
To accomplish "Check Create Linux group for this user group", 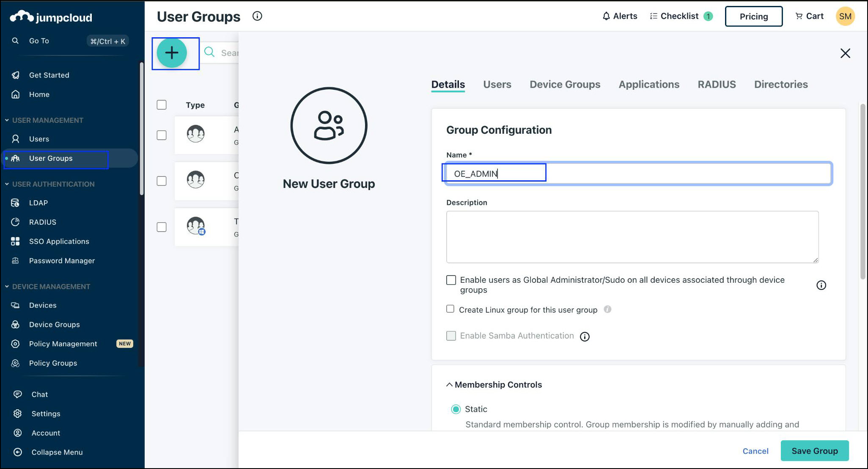I will pyautogui.click(x=450, y=309).
